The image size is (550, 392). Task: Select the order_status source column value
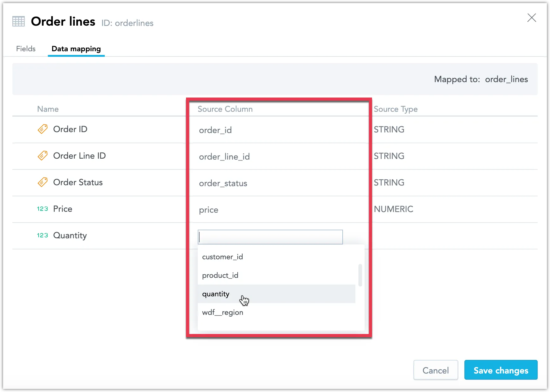pyautogui.click(x=223, y=183)
